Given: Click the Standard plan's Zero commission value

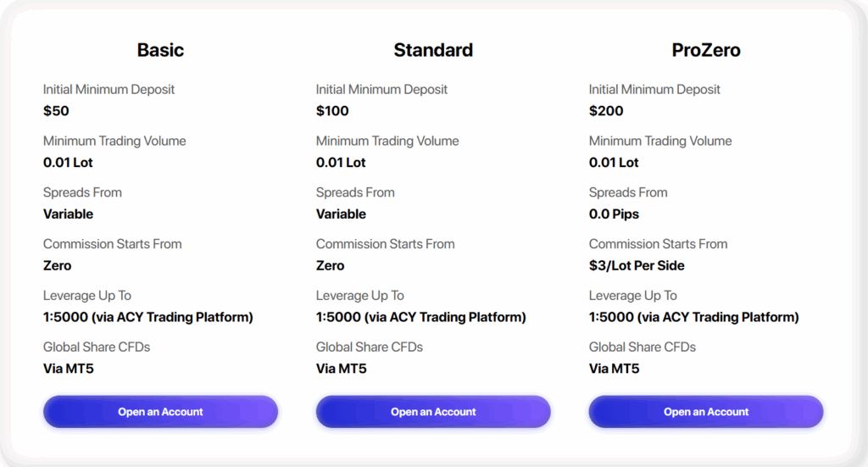Looking at the screenshot, I should tap(331, 266).
